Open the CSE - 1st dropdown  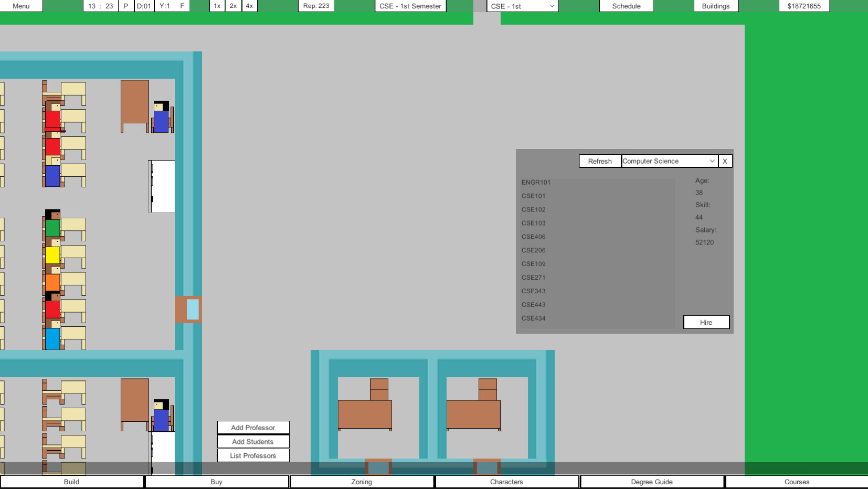(522, 6)
